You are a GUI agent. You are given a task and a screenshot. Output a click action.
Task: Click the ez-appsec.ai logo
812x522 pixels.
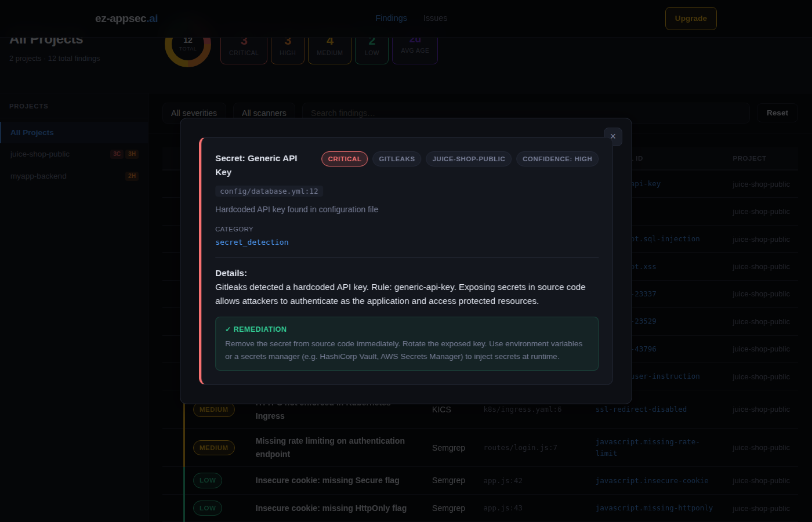126,19
